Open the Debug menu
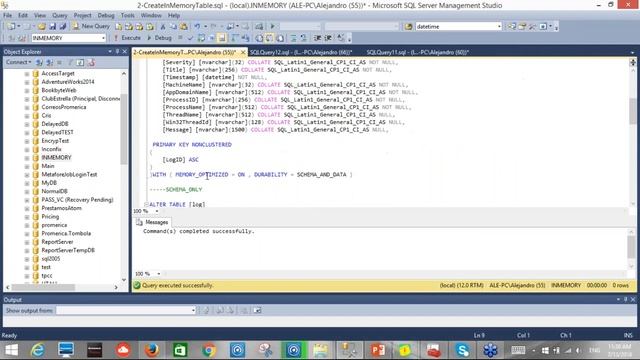Image resolution: width=640 pixels, height=360 pixels. [106, 15]
